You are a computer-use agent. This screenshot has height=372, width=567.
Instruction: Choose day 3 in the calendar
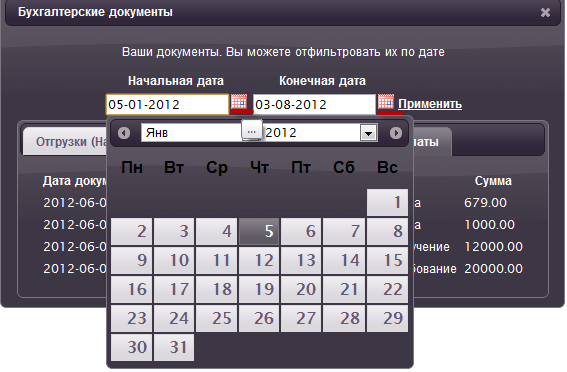tap(174, 231)
